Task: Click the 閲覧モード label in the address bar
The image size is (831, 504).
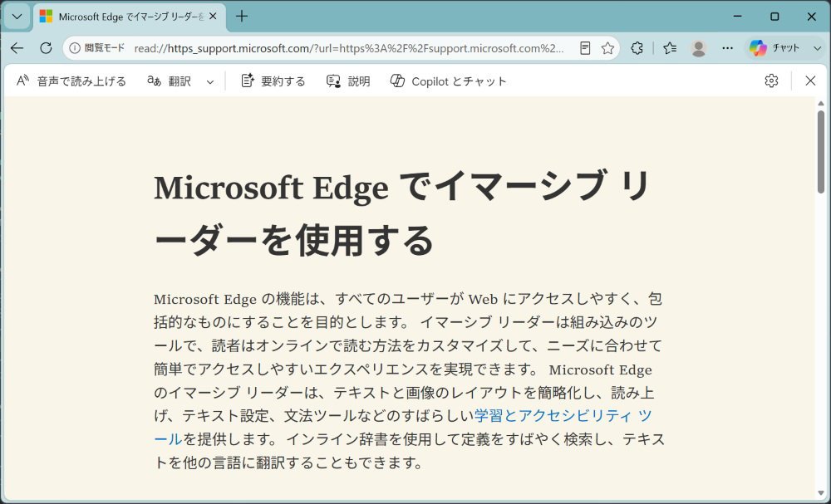Action: pos(105,48)
